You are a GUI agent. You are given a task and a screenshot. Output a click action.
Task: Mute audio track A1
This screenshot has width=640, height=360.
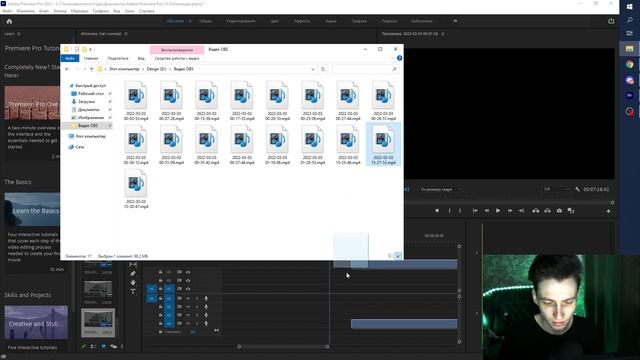[188, 298]
